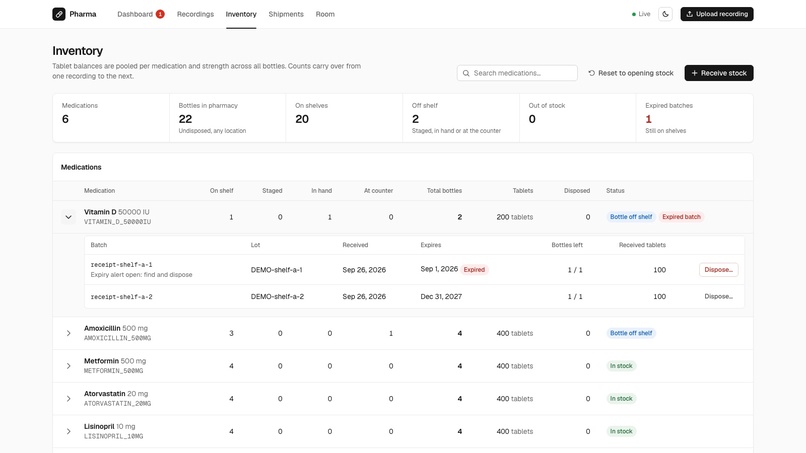
Task: Click the Bottles left column header
Action: pyautogui.click(x=567, y=245)
